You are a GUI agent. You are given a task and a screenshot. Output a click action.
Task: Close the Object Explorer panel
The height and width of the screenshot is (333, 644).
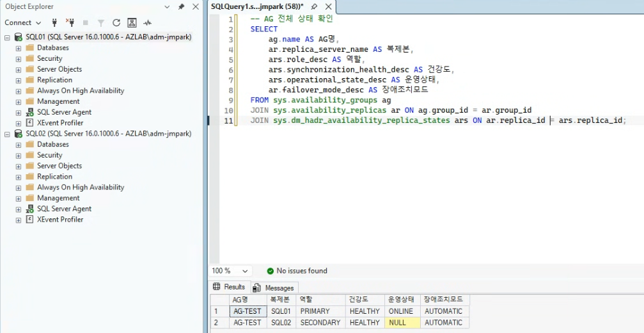coord(196,6)
